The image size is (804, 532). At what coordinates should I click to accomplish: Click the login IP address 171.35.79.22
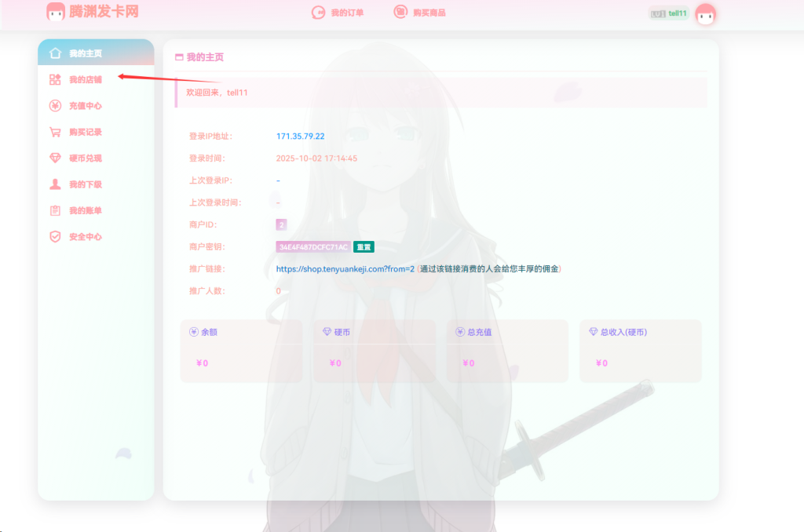(300, 136)
